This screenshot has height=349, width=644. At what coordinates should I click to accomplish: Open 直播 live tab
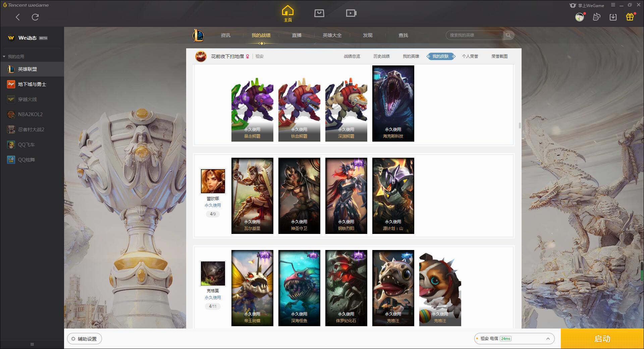(297, 35)
